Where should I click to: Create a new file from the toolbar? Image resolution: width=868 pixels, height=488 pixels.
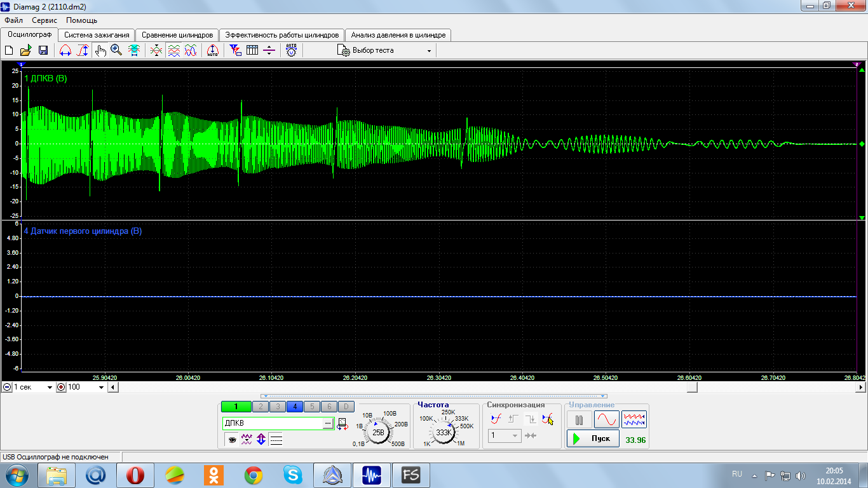tap(10, 50)
